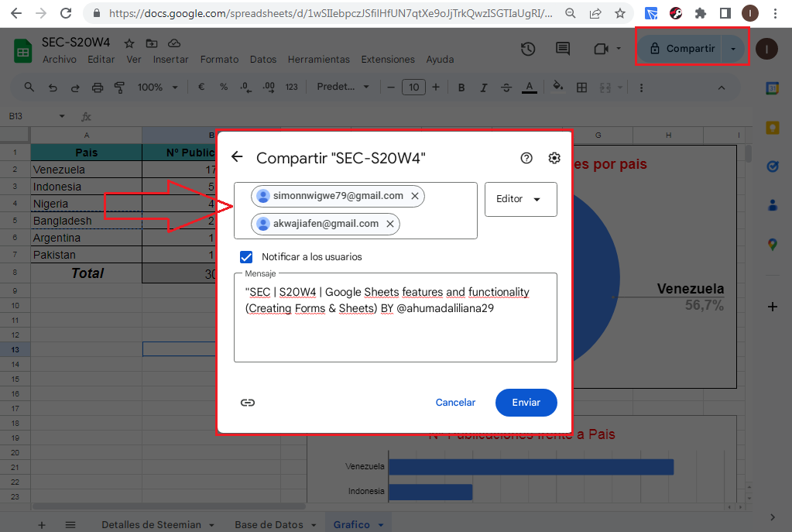This screenshot has height=532, width=792.
Task: Open the Datos menu
Action: 263,60
